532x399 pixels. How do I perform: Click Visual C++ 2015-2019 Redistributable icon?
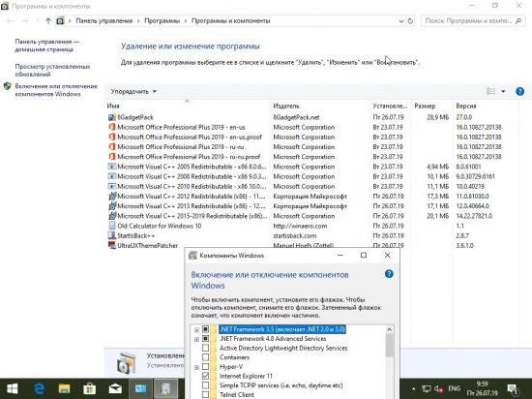pyautogui.click(x=112, y=216)
